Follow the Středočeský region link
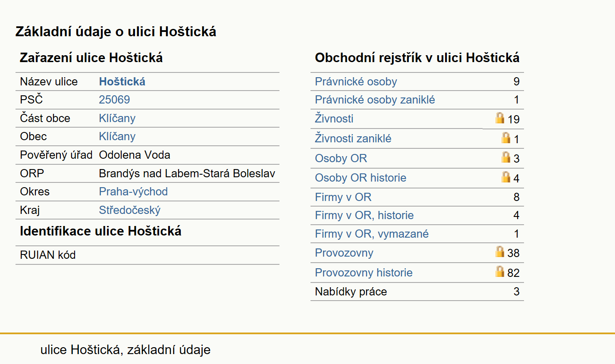This screenshot has width=615, height=364. coord(130,210)
